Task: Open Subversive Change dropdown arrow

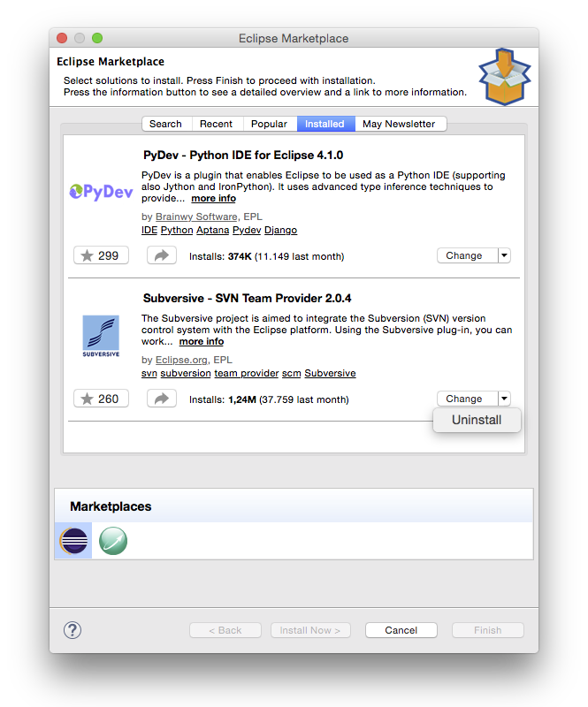Action: coord(505,399)
